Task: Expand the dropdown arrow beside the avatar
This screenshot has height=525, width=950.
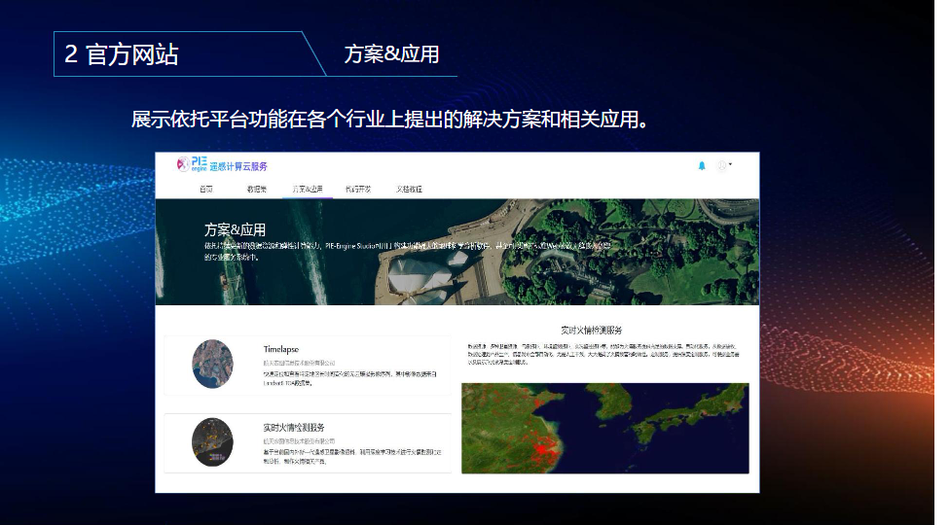Action: (x=731, y=164)
